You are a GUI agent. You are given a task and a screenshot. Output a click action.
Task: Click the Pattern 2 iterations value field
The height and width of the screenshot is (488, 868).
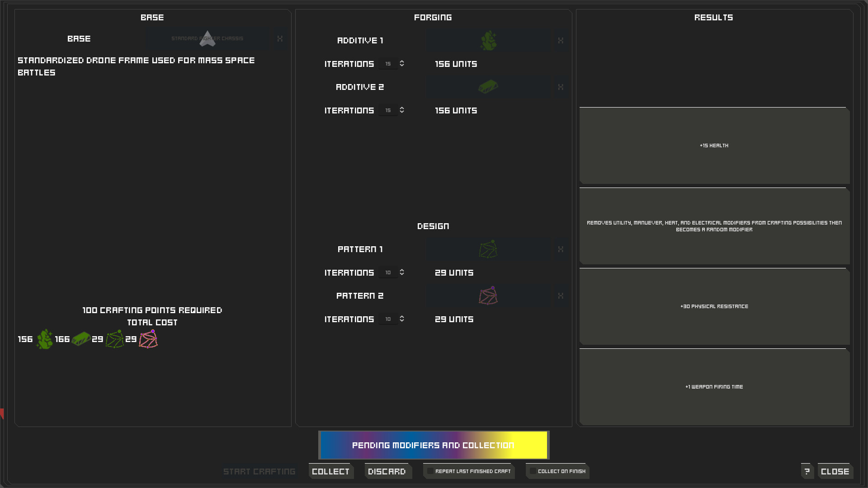388,319
